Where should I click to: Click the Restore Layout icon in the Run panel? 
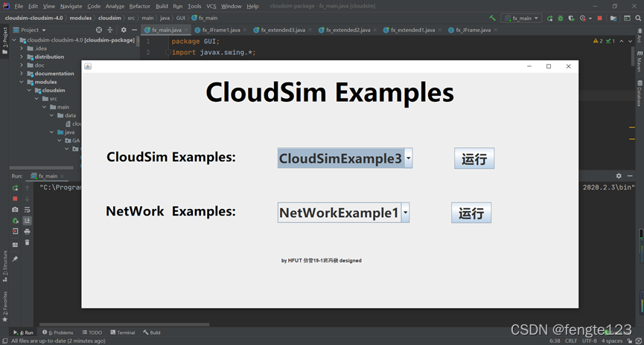(15, 245)
